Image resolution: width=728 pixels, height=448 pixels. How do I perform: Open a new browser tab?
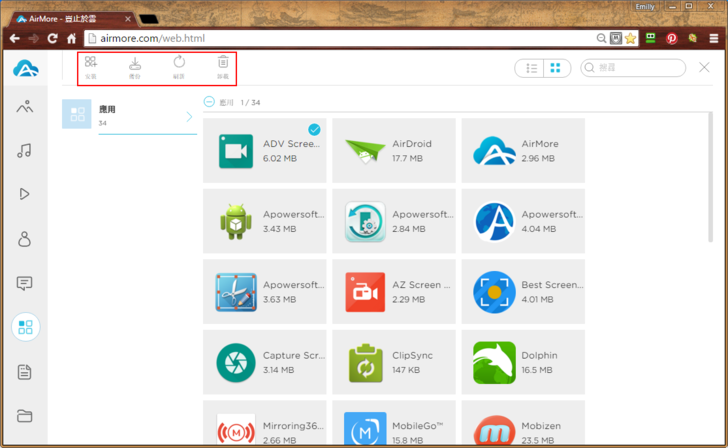(149, 19)
